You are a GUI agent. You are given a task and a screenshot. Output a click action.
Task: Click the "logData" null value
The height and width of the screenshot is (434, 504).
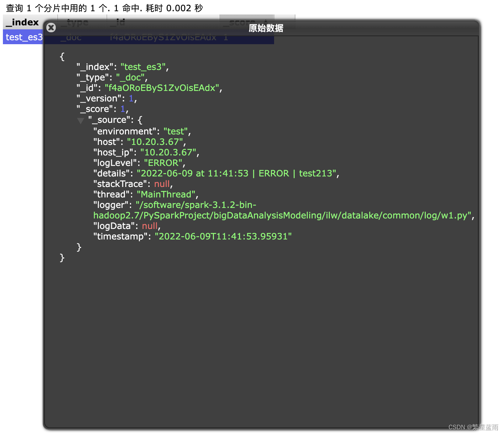click(x=150, y=226)
